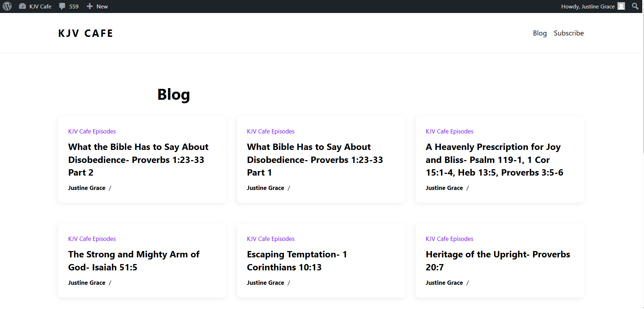Viewport: 644px width, 309px height.
Task: Open the Subscribe navigation menu item
Action: coord(569,33)
